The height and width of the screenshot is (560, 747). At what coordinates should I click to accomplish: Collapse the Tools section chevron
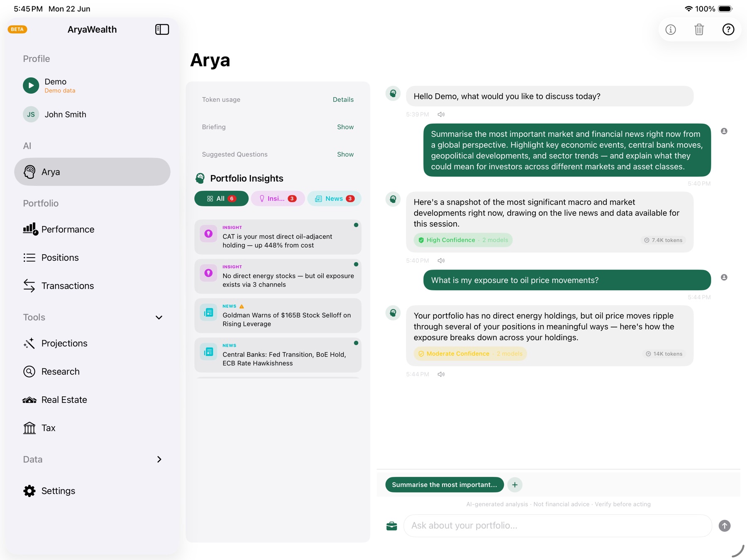(159, 317)
